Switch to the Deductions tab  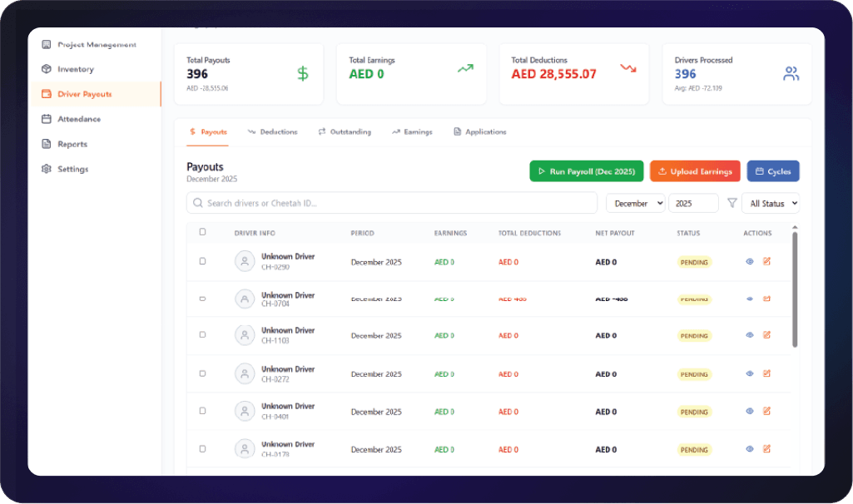(273, 132)
